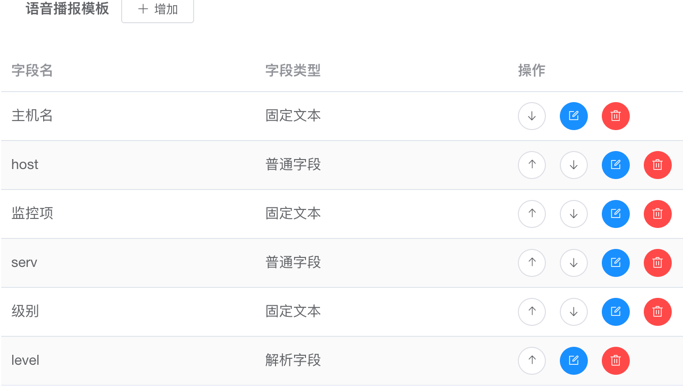Image resolution: width=683 pixels, height=392 pixels.
Task: Edit the 监控项 row
Action: pos(615,213)
